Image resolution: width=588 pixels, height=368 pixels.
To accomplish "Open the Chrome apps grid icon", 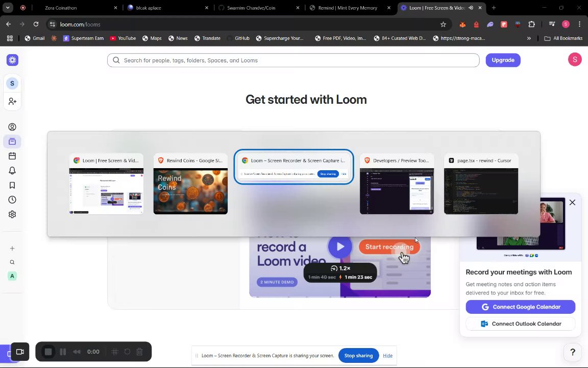I will 10,38.
